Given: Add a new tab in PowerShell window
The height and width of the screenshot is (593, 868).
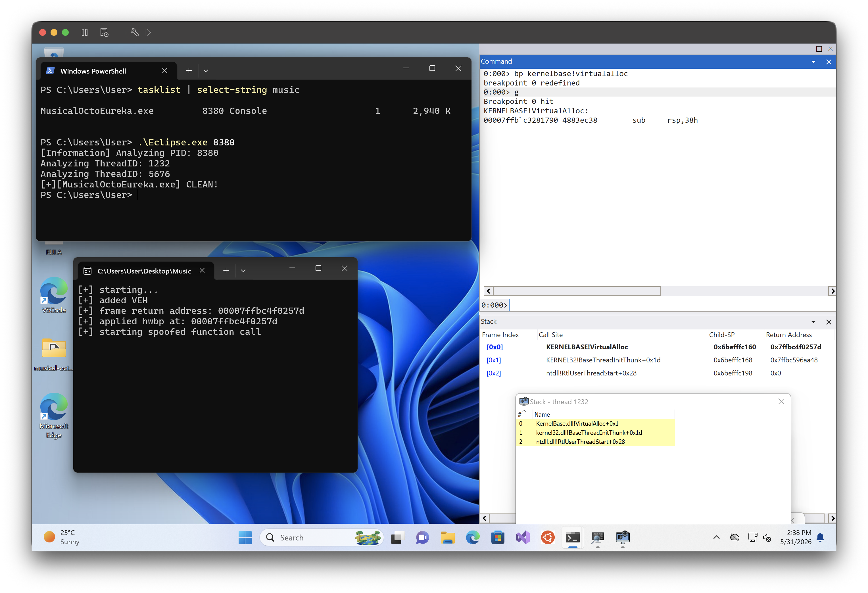Looking at the screenshot, I should point(189,71).
